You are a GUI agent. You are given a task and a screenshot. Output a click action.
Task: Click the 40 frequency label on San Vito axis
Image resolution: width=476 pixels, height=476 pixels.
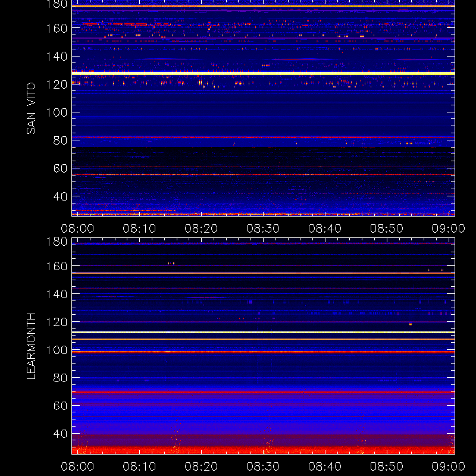(x=60, y=196)
